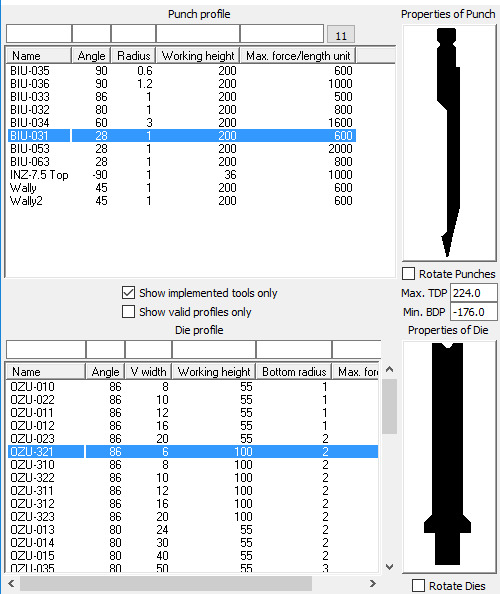Enable Show valid profiles only
The image size is (500, 594).
tap(128, 312)
